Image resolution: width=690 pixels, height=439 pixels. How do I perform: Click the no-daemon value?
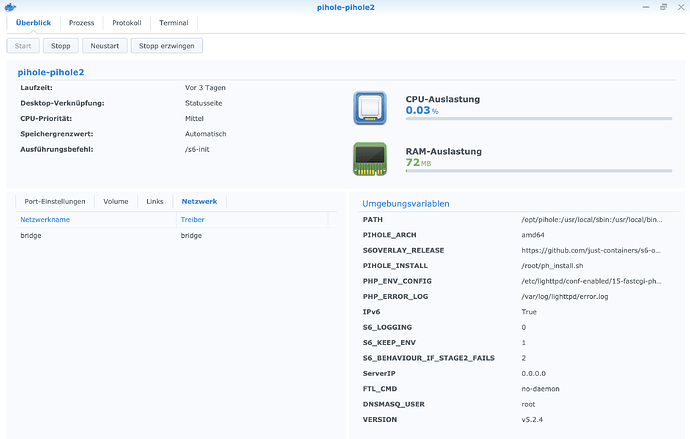(x=540, y=389)
